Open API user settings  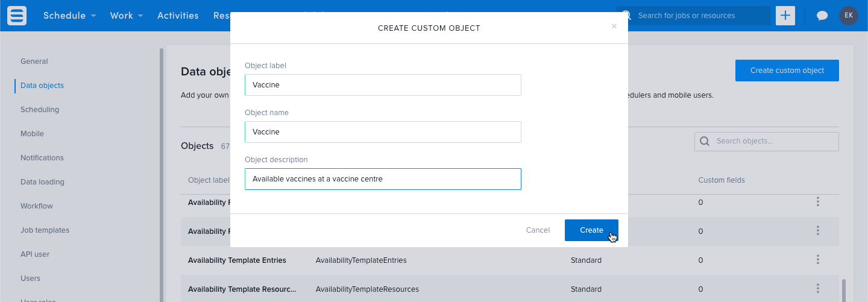click(x=35, y=254)
